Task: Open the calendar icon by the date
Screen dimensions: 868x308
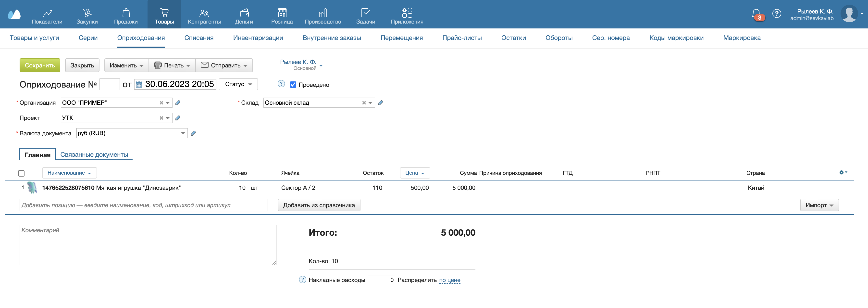Action: pos(139,85)
